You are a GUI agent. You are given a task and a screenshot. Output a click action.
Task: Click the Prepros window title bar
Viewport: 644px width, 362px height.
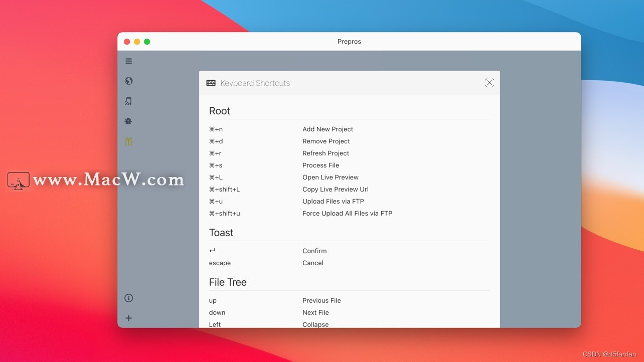pos(349,42)
